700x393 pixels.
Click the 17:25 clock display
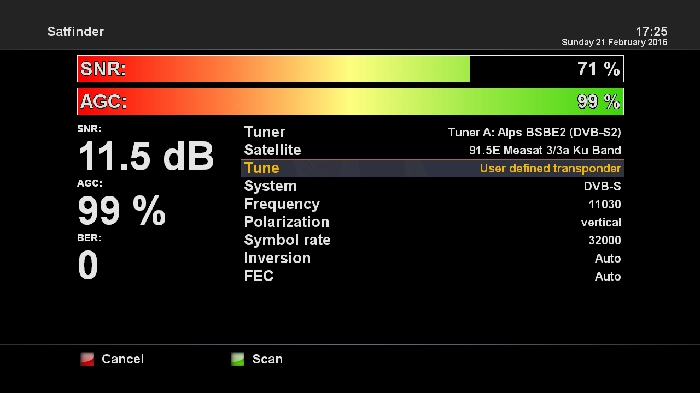click(x=651, y=31)
